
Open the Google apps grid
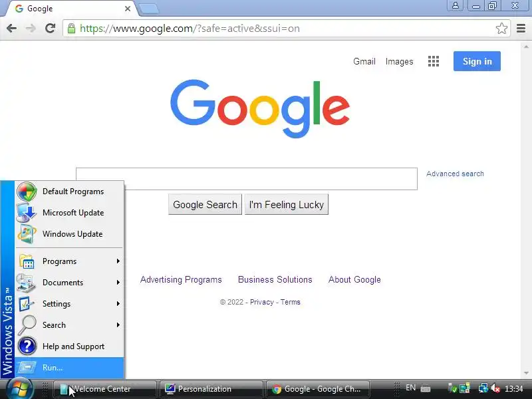(434, 61)
